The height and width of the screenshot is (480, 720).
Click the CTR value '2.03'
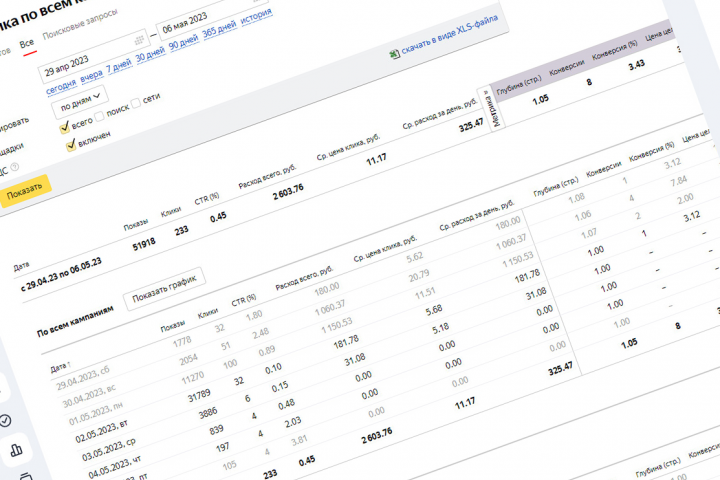292,422
